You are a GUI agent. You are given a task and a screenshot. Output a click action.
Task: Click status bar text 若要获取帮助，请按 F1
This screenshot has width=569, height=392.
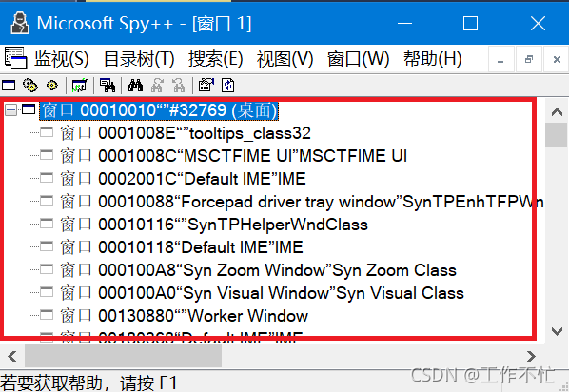[88, 383]
